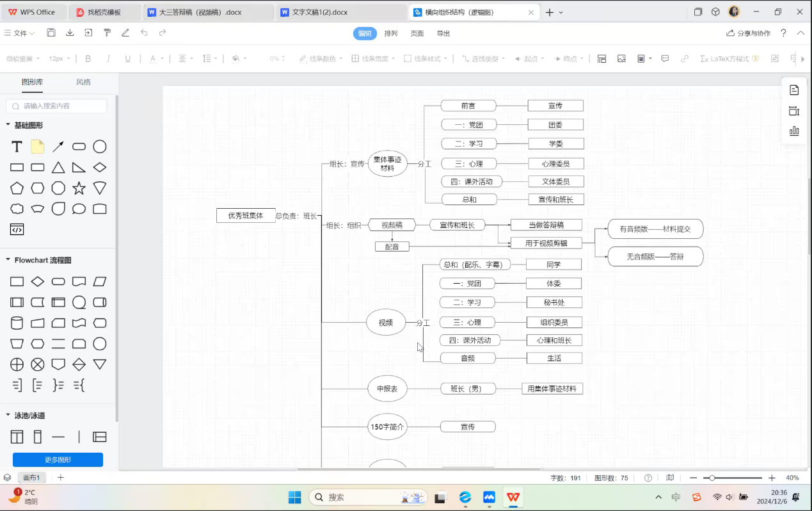Image resolution: width=812 pixels, height=511 pixels.
Task: Expand the 连线类型 dropdown
Action: coord(483,58)
